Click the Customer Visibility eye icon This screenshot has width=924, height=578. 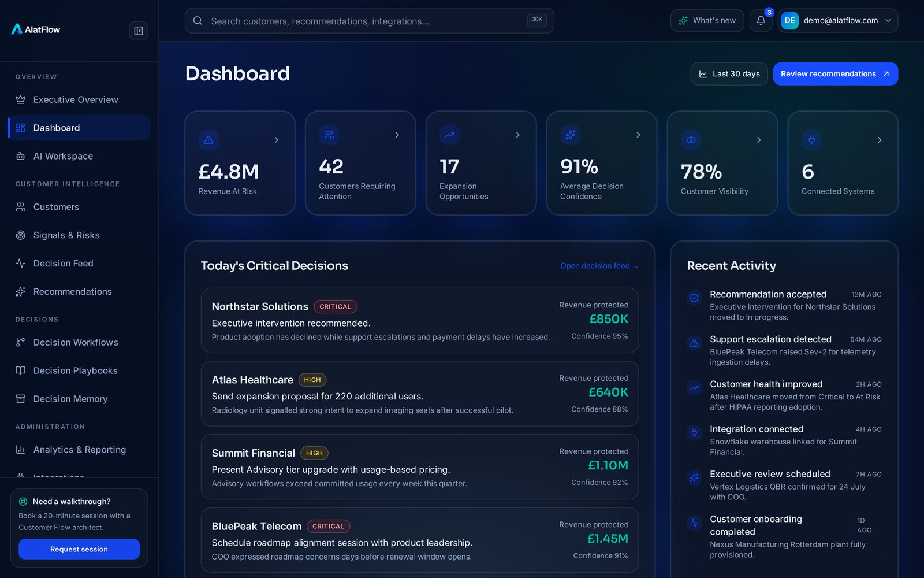(x=691, y=140)
